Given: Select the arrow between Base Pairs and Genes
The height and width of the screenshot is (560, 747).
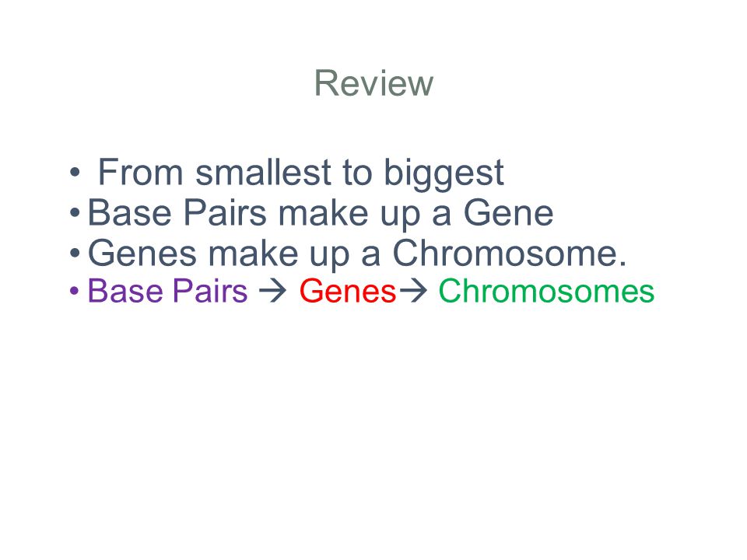Looking at the screenshot, I should pos(273,291).
